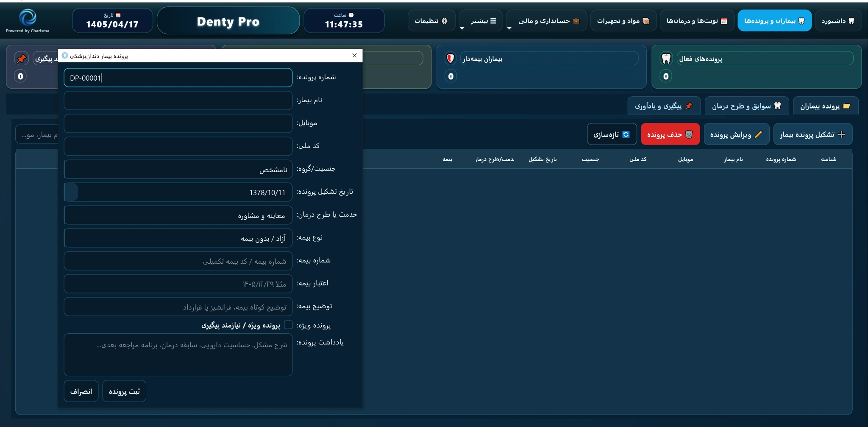Click the calendar icon in نوبت‌ها و درمان‌ها

point(724,21)
